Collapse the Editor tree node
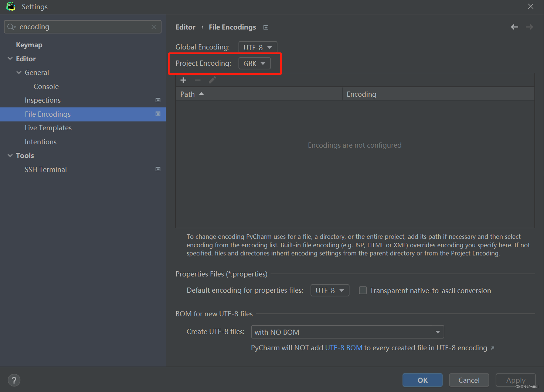The width and height of the screenshot is (544, 392). tap(10, 59)
